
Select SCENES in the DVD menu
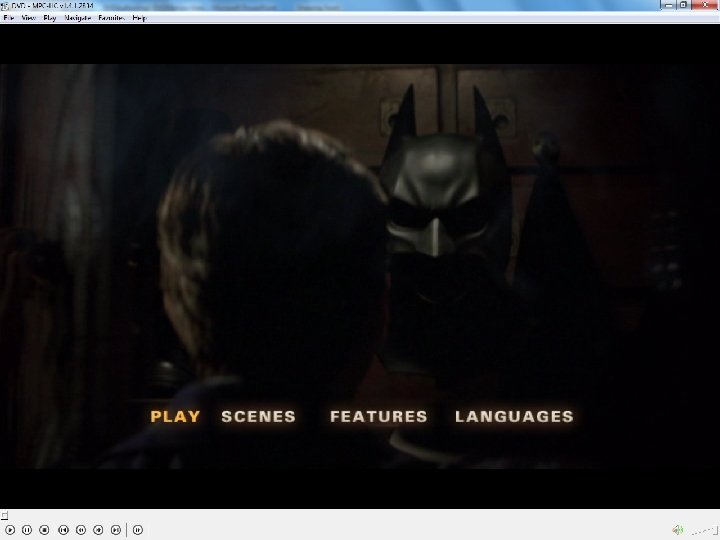tap(259, 416)
